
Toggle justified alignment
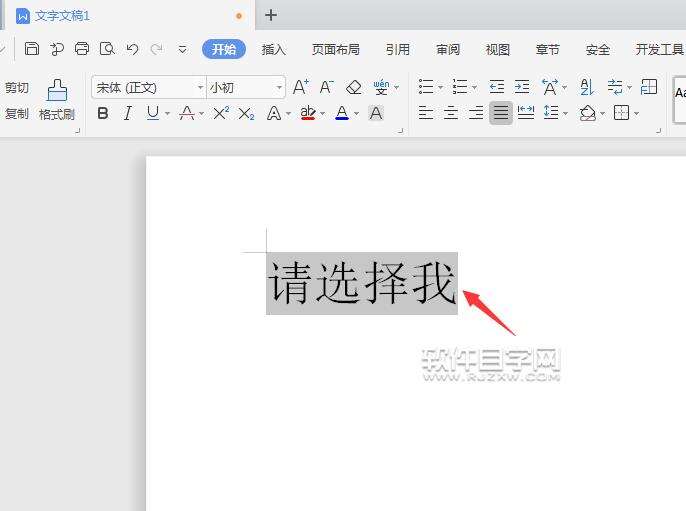pos(501,113)
